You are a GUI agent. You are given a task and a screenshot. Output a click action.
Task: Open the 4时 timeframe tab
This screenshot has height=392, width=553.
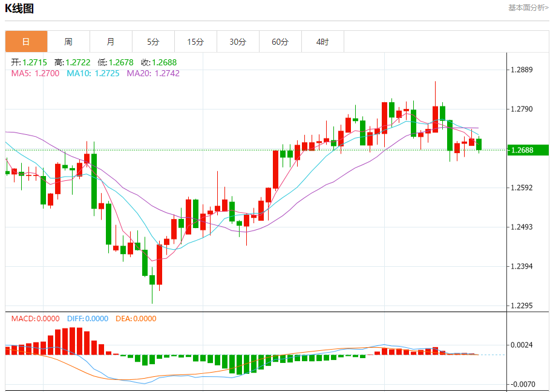[x=322, y=42]
